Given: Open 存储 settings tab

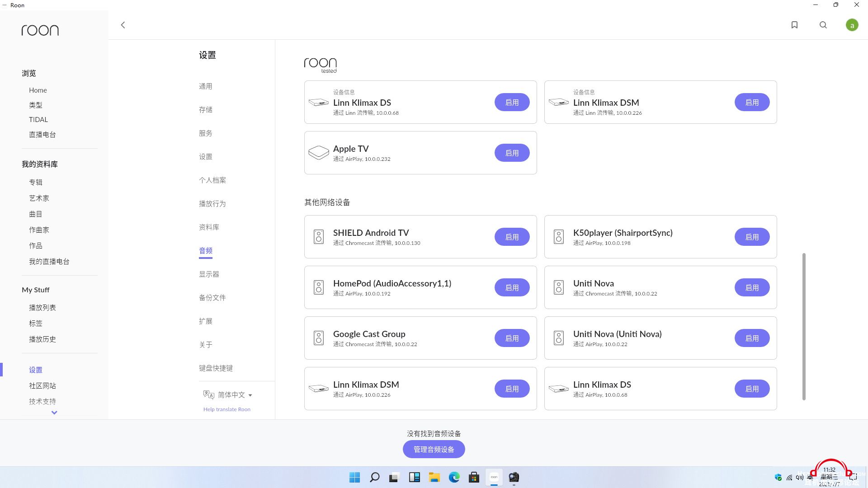Looking at the screenshot, I should point(206,110).
